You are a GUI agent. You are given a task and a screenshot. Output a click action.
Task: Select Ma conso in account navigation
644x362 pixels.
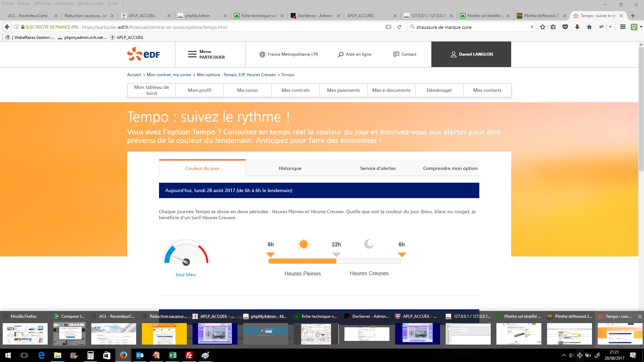click(247, 90)
